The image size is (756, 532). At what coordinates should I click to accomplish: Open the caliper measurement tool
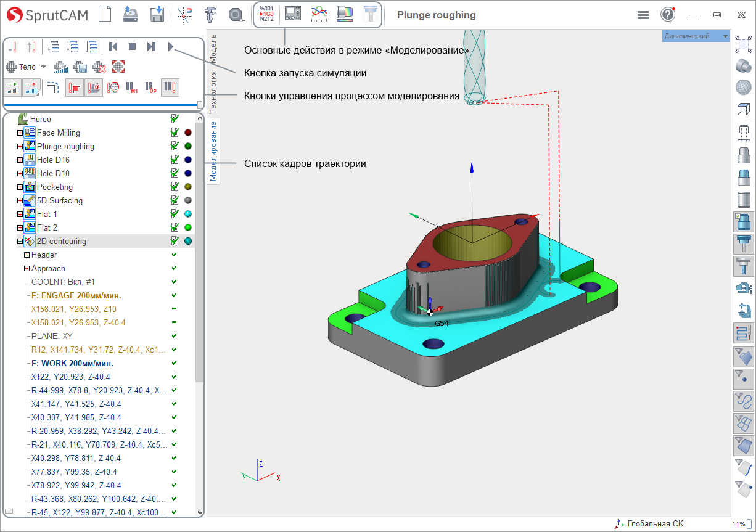pyautogui.click(x=212, y=14)
